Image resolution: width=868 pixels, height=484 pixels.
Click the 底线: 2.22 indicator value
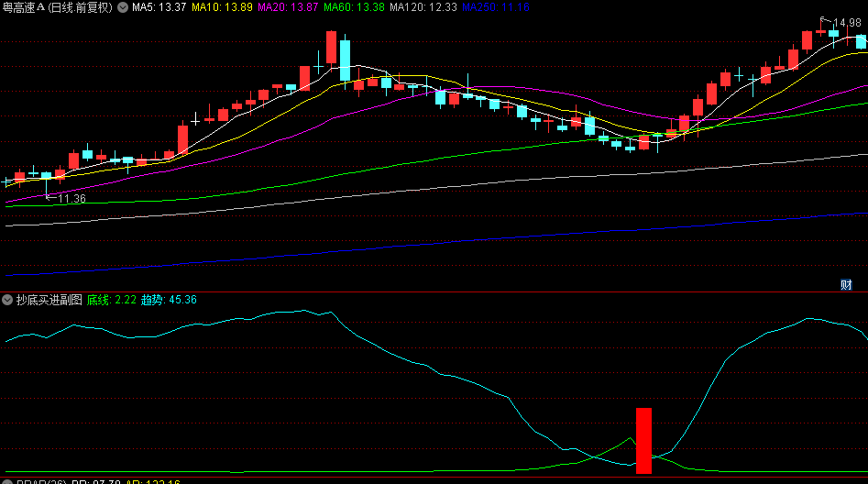[111, 300]
